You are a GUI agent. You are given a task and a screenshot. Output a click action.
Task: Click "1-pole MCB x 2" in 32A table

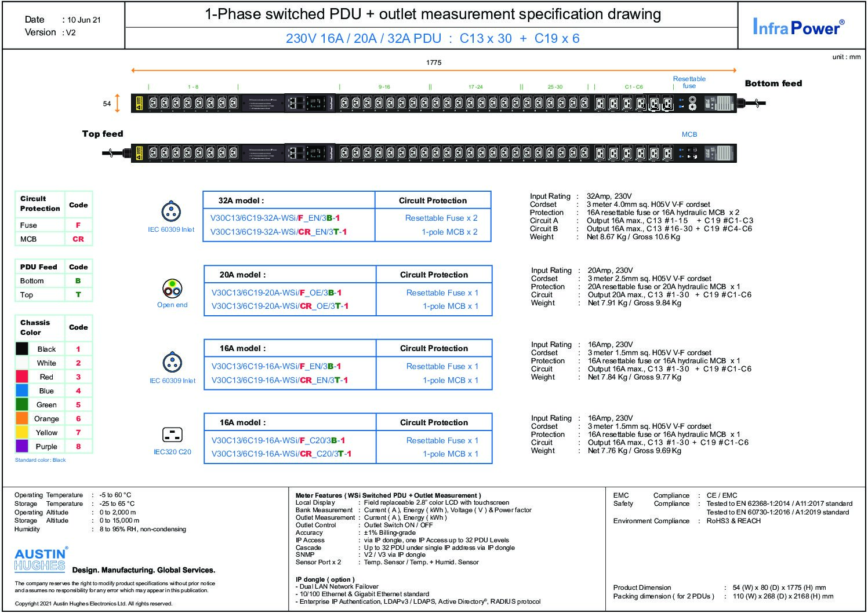click(449, 232)
